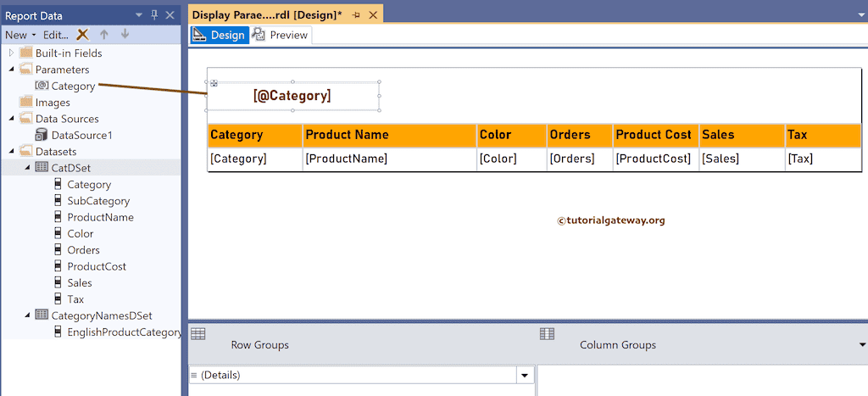Image resolution: width=868 pixels, height=396 pixels.
Task: Click the Move Up arrow in Report Data toolbar
Action: coord(103,34)
